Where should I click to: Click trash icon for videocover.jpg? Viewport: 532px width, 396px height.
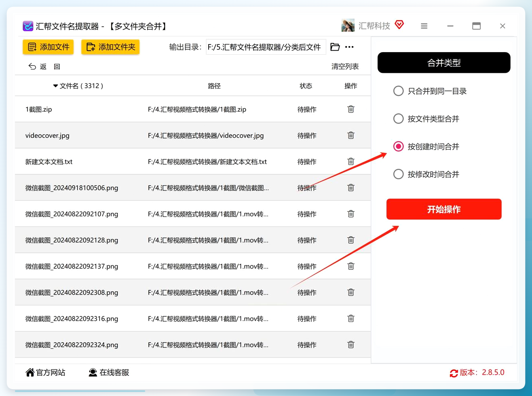351,136
